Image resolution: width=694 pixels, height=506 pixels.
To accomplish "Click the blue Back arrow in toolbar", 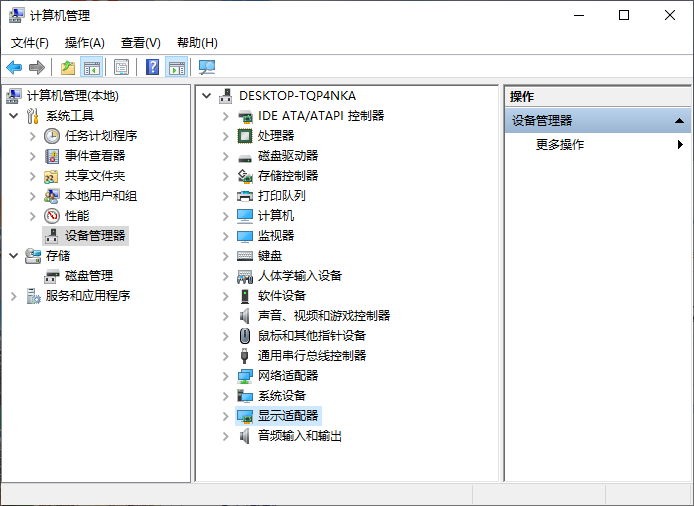I will pos(14,67).
